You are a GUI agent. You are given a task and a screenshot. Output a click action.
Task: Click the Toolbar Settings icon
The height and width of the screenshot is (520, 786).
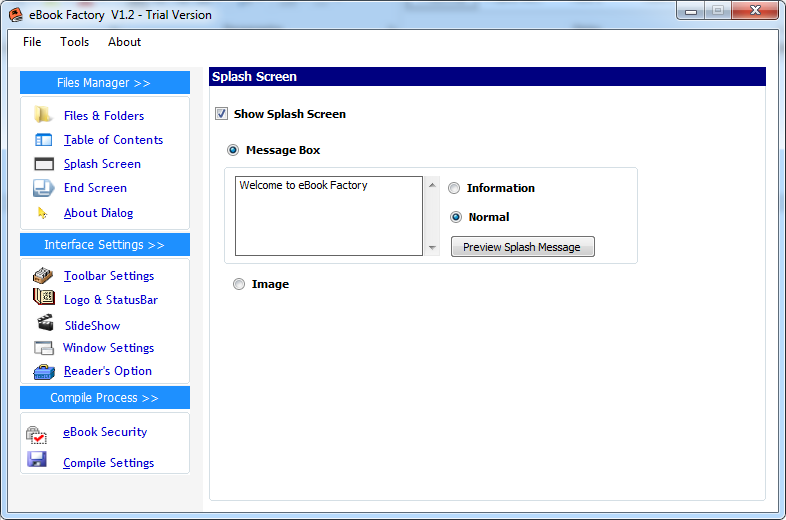(x=43, y=275)
